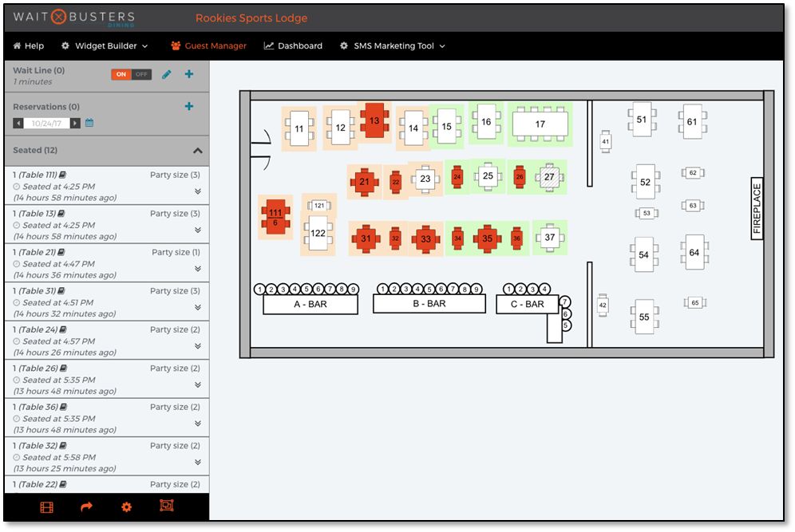
Task: Expand the Table 26 seated entry
Action: tap(198, 385)
